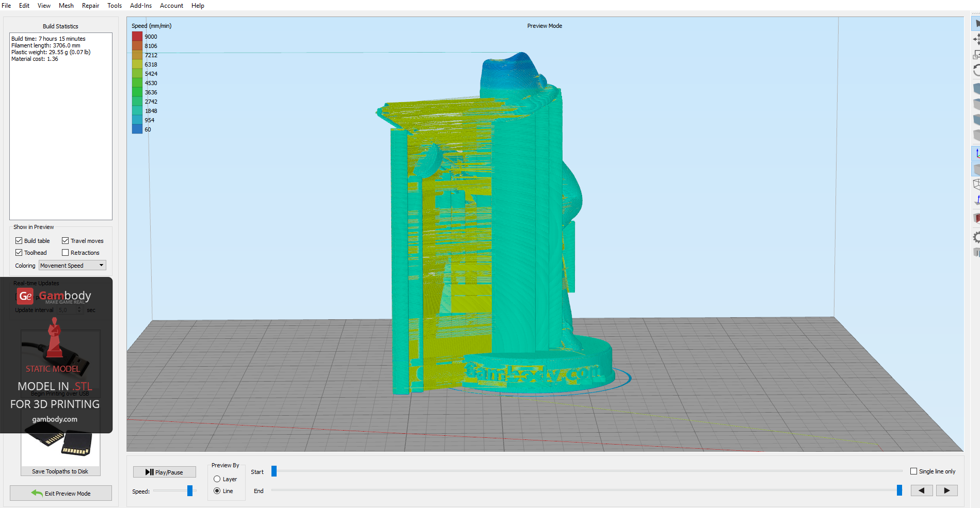Screen dimensions: 980x508
Task: Switch to wireframe rendering icon
Action: coord(977,184)
